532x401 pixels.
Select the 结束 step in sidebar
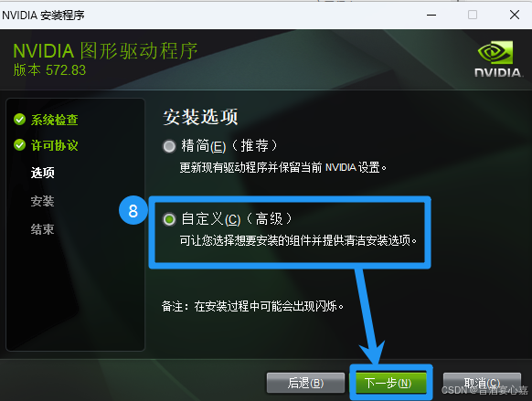coord(42,229)
